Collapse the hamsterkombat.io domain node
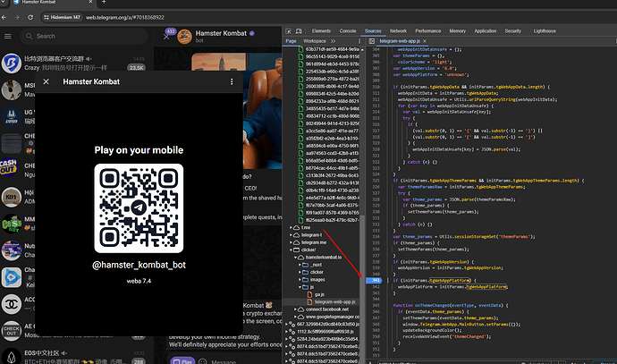 point(295,258)
